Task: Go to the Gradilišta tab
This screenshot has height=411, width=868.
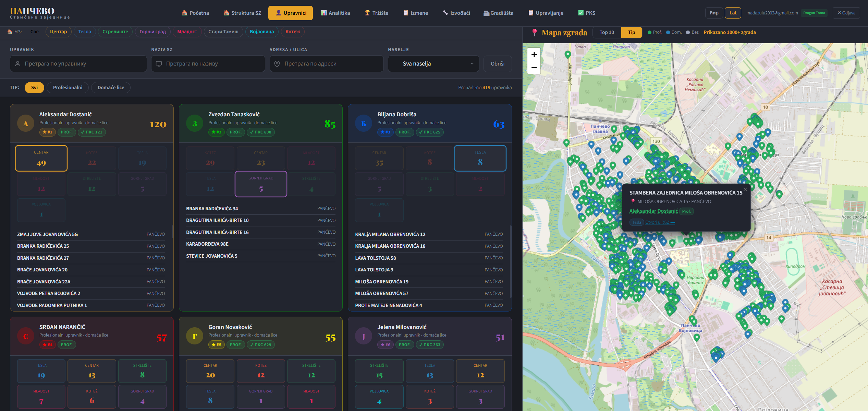Action: pos(498,13)
